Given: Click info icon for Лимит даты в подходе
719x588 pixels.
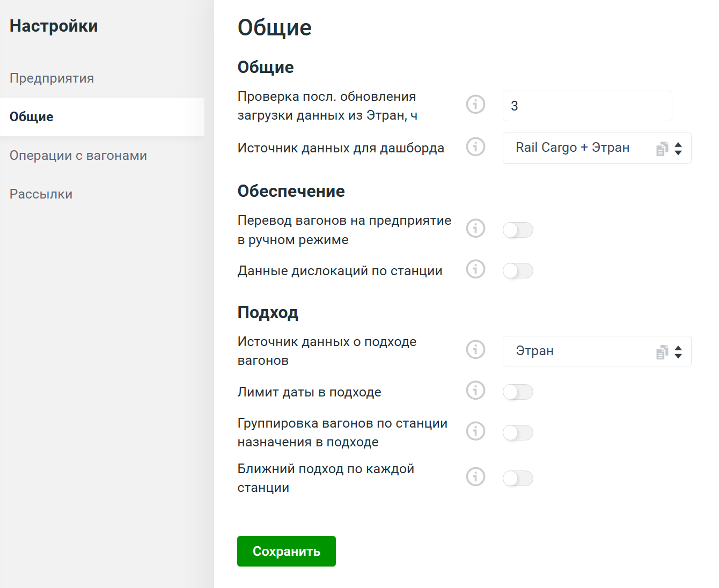Looking at the screenshot, I should coord(475,391).
